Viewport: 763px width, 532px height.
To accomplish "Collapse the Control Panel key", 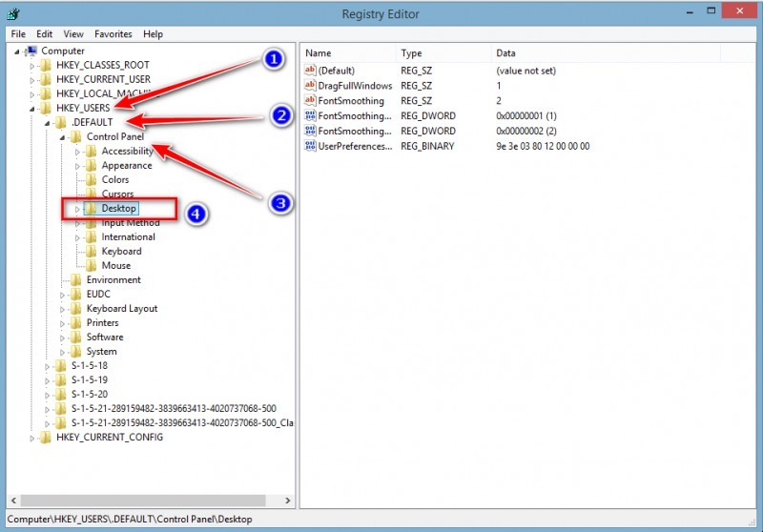I will pyautogui.click(x=62, y=137).
